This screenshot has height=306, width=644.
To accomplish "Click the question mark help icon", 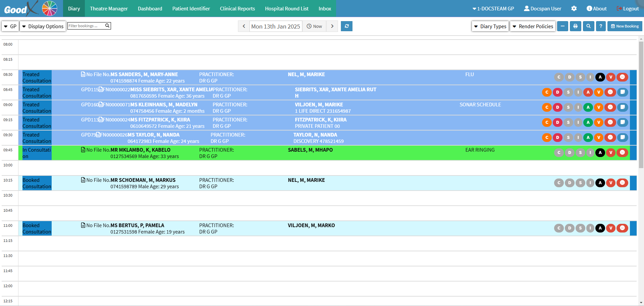I will pos(601,26).
